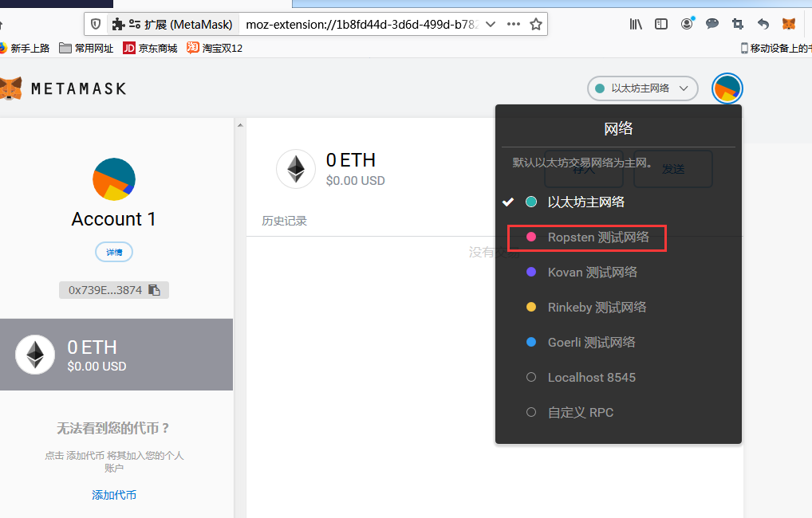Open the address bar history dropdown arrow
812x518 pixels.
pos(491,25)
